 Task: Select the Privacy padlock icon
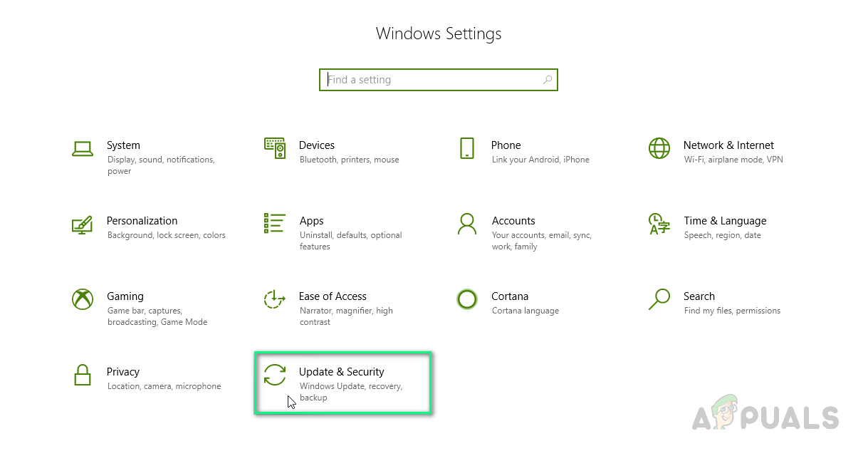[x=83, y=375]
